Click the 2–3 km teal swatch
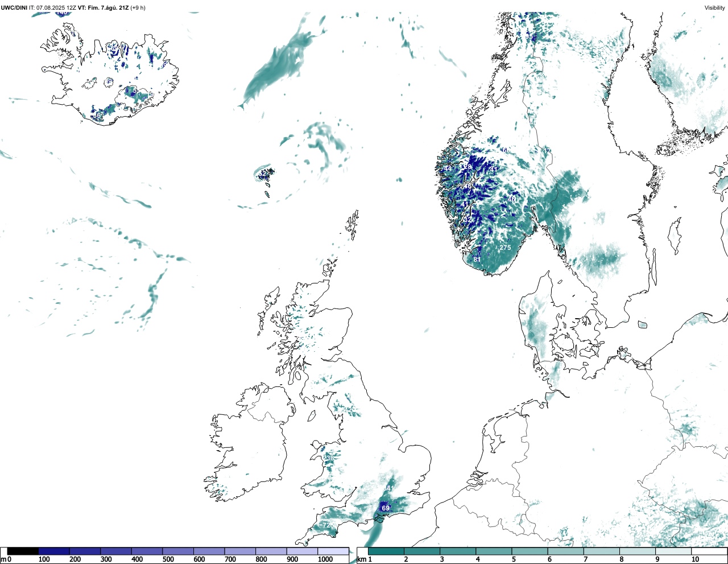728x564 pixels. click(422, 551)
